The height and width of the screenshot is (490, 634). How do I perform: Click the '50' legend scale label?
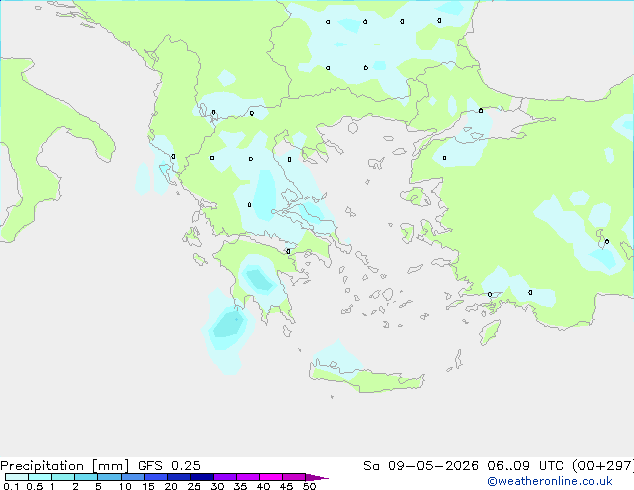(309, 486)
